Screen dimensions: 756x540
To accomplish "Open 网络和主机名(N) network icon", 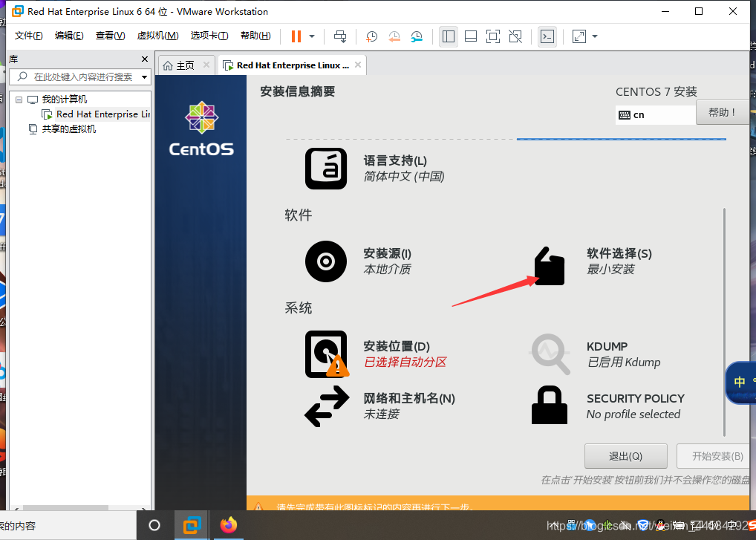I will 327,406.
